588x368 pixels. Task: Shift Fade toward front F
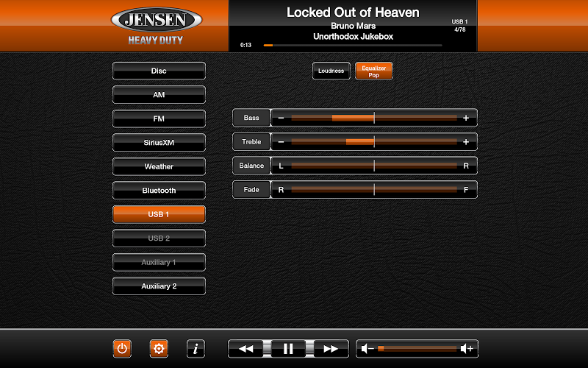[465, 190]
